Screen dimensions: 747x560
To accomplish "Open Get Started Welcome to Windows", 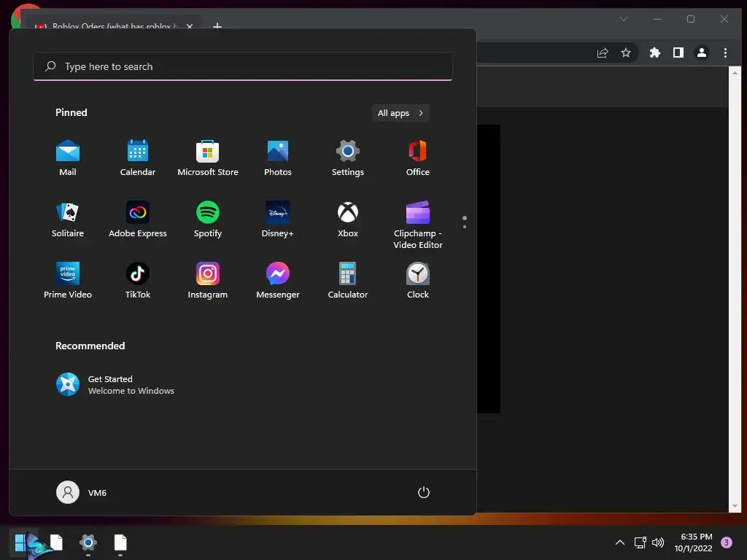I will click(115, 385).
